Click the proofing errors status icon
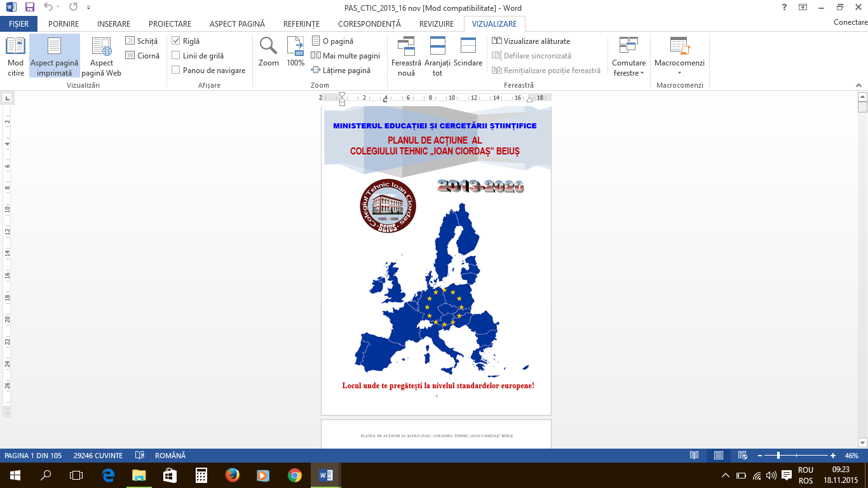 (x=140, y=456)
